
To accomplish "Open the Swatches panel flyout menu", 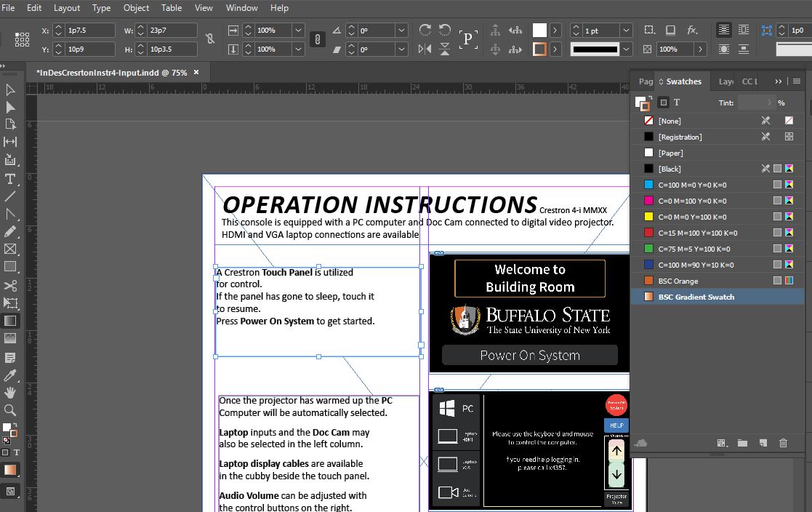I will (797, 81).
